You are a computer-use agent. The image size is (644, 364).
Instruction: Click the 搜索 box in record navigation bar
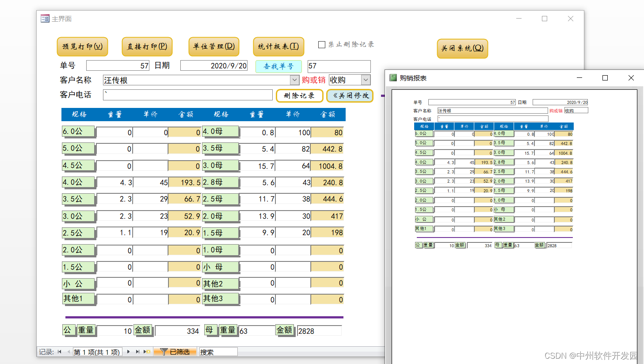[218, 352]
